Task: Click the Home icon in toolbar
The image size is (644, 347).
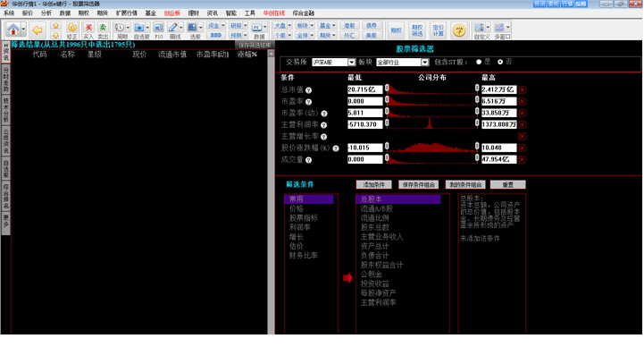Action: pyautogui.click(x=13, y=30)
